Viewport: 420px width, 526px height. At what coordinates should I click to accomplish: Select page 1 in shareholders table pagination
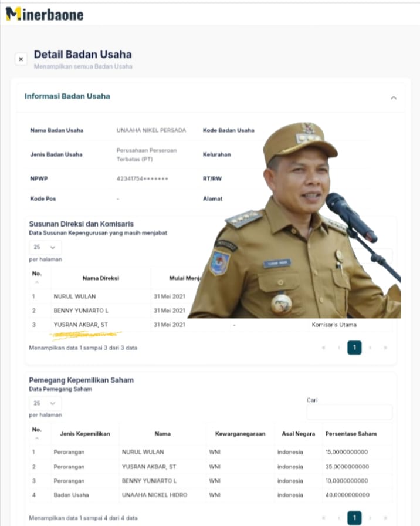[x=354, y=517]
